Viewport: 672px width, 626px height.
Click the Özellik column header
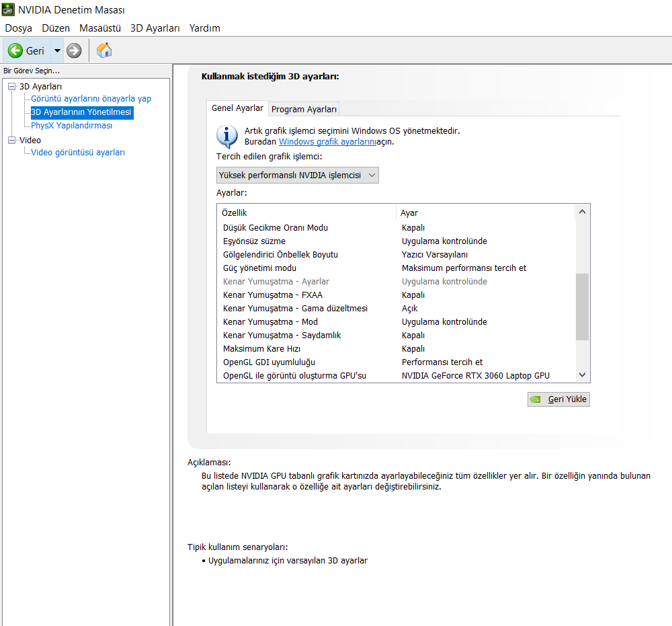pyautogui.click(x=306, y=212)
